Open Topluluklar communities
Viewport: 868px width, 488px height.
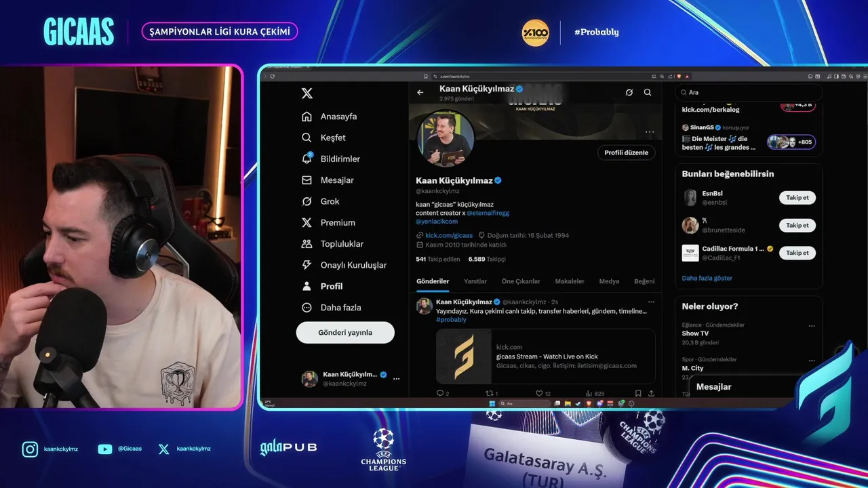tap(332, 244)
